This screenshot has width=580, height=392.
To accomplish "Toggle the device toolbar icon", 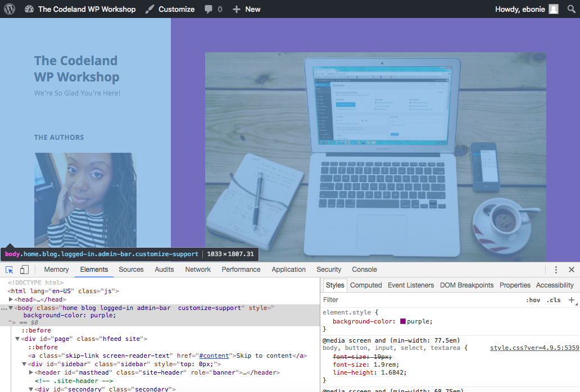I will (24, 270).
